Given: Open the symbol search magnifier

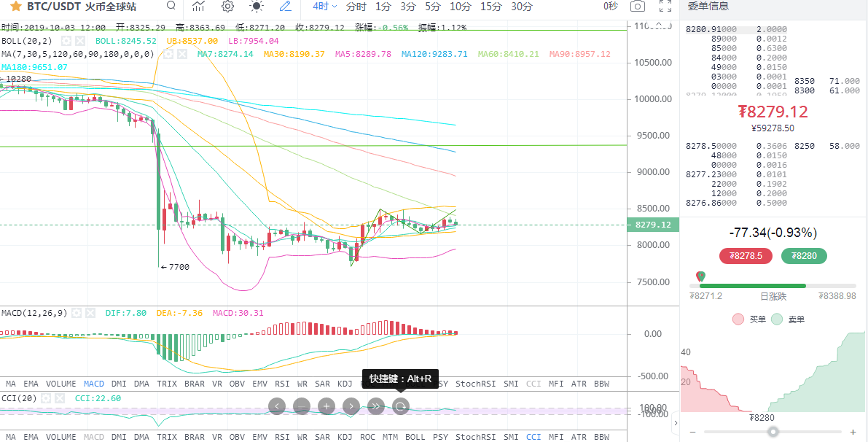Looking at the screenshot, I should coord(171,6).
